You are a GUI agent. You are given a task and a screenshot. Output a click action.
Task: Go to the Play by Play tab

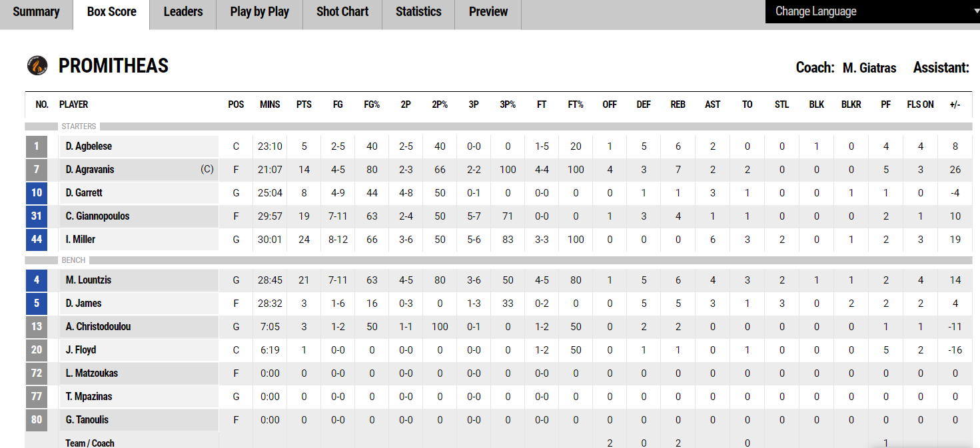point(259,12)
